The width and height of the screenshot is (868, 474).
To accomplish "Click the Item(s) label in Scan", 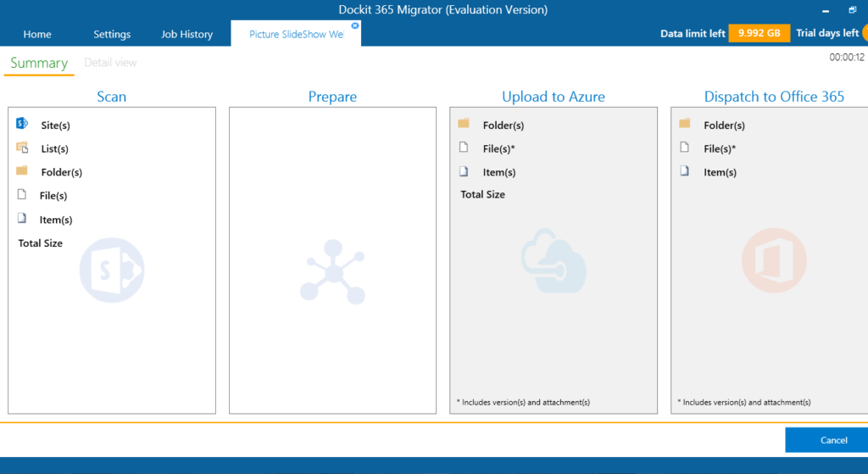I will [56, 220].
